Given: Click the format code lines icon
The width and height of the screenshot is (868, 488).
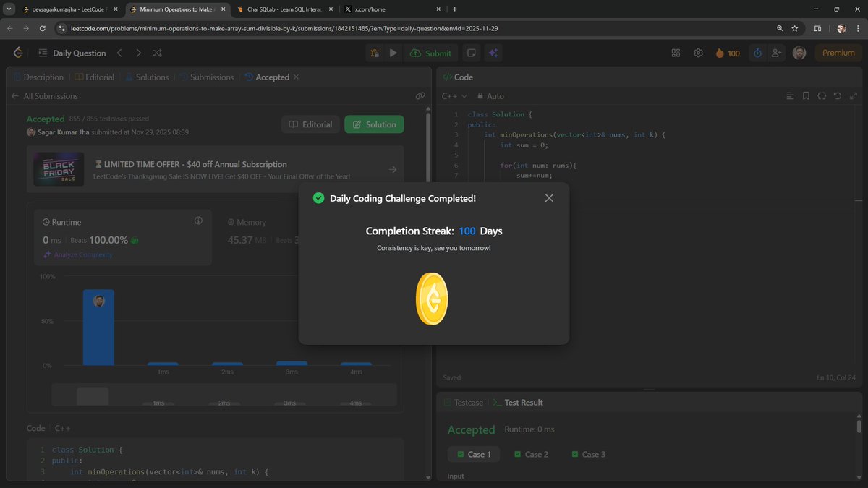Looking at the screenshot, I should tap(790, 95).
